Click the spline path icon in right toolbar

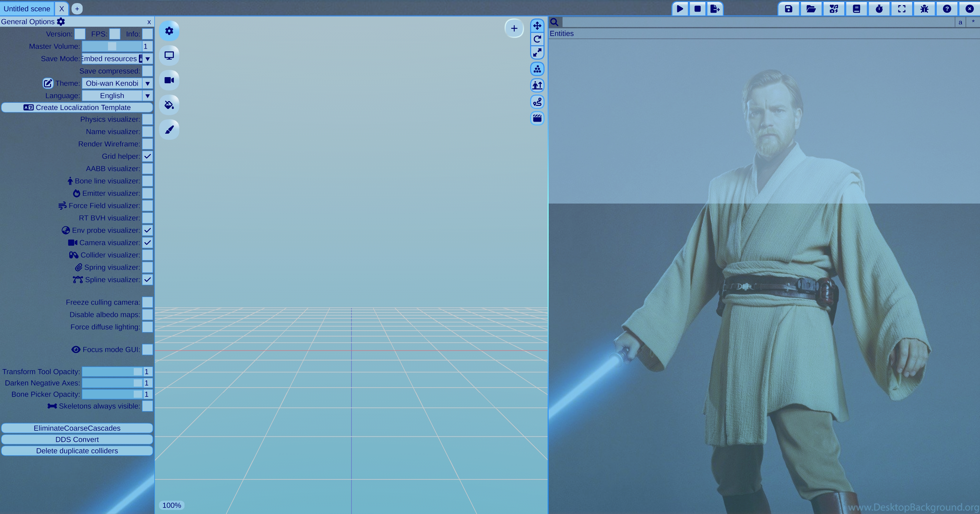pyautogui.click(x=537, y=102)
